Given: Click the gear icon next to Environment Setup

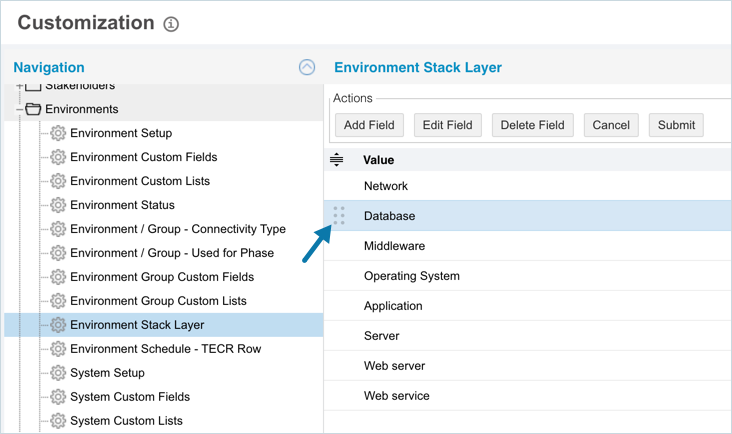Looking at the screenshot, I should 58,133.
